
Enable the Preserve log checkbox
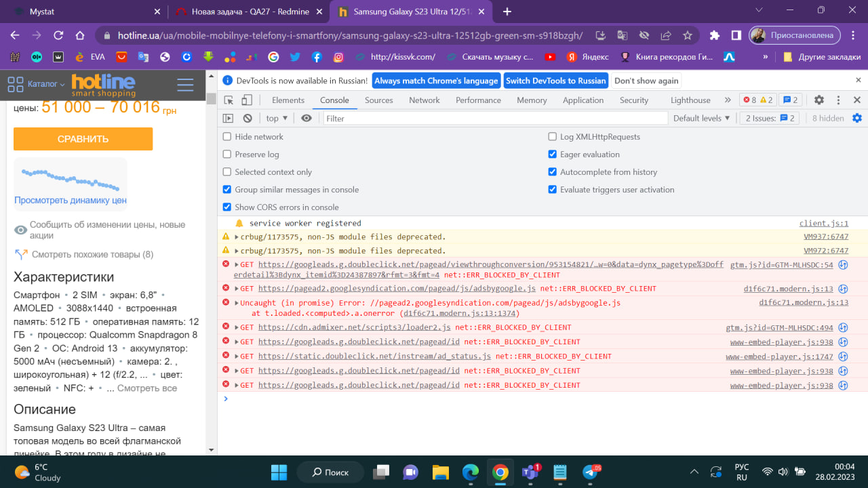click(227, 155)
